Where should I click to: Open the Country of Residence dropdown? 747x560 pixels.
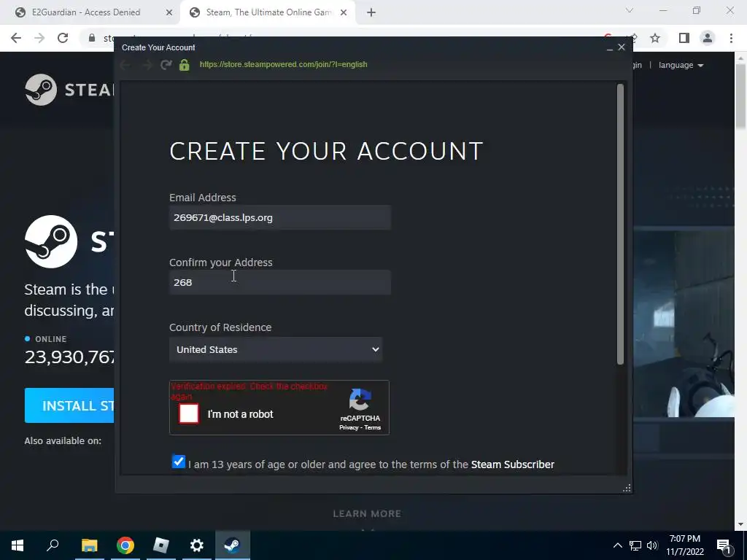point(276,349)
